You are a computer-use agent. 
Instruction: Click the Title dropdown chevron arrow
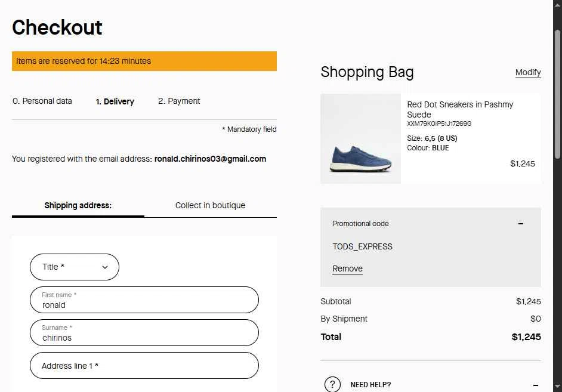click(x=105, y=267)
